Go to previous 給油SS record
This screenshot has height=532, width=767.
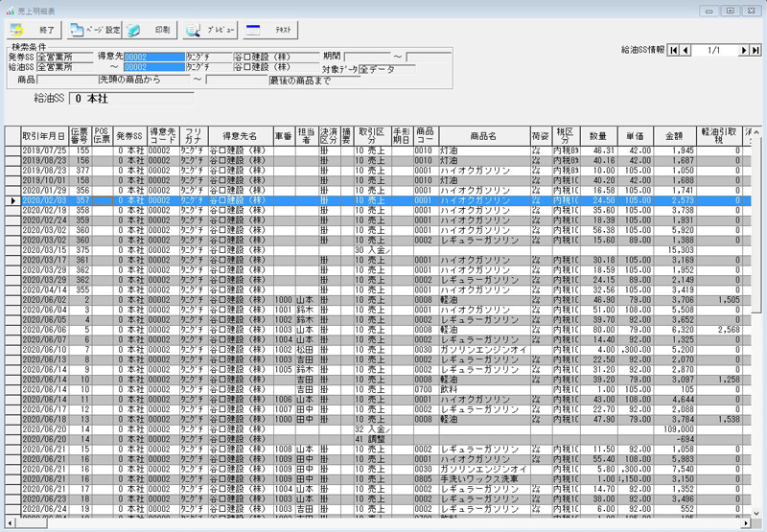pos(686,50)
